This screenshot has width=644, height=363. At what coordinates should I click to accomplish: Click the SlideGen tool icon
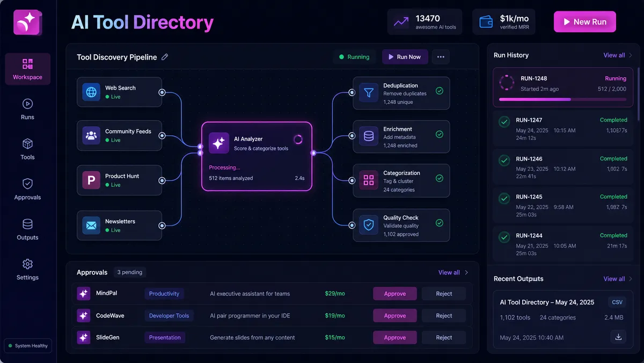click(83, 338)
